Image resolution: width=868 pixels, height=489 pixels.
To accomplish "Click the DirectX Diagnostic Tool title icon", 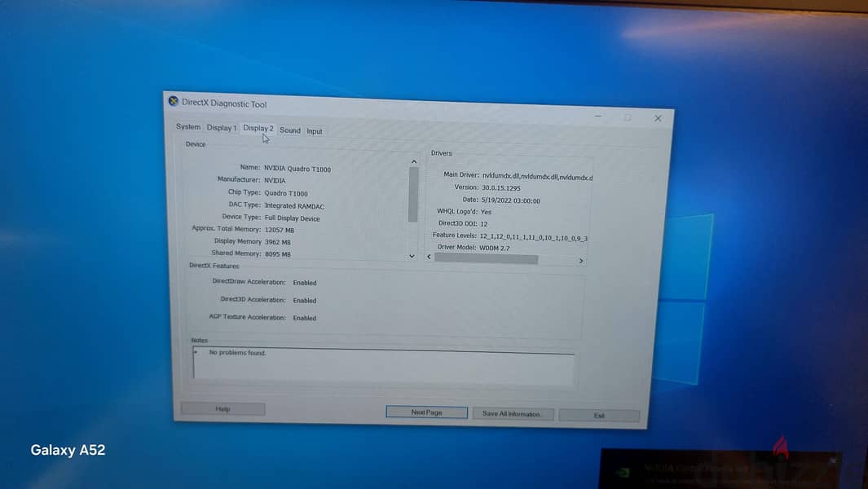I will tap(174, 101).
